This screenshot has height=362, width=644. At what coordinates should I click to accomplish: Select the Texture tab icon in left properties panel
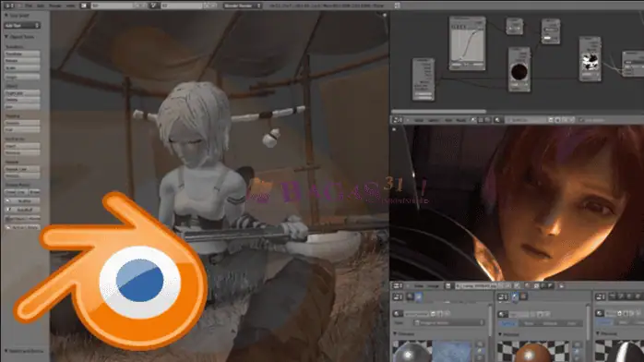coord(418,296)
